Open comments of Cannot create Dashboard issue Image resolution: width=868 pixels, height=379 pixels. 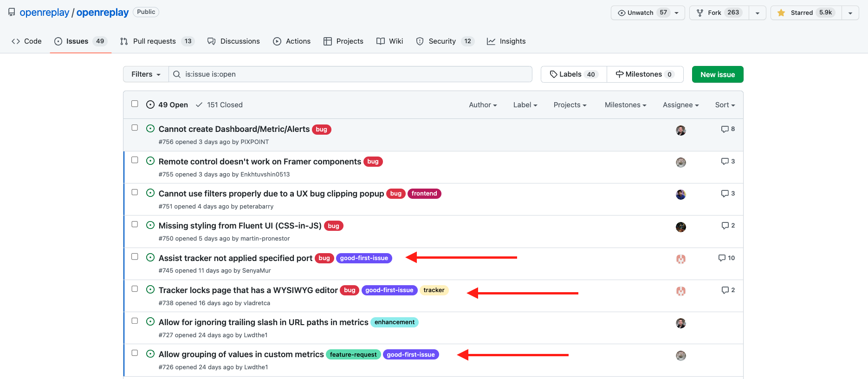[x=728, y=129]
